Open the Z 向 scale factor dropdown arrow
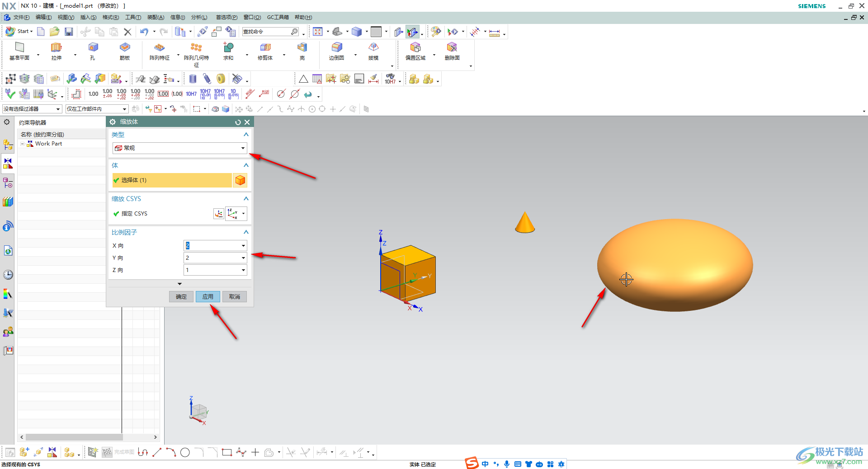 (x=243, y=270)
